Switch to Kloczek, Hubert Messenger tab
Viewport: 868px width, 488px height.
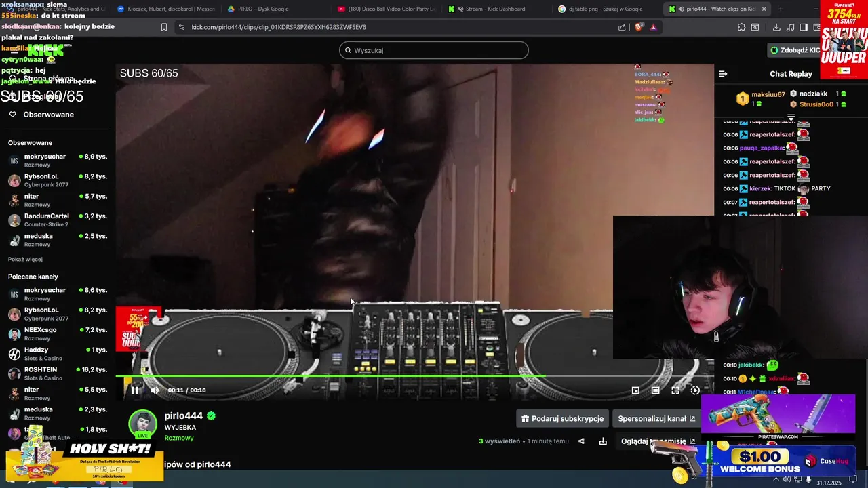pyautogui.click(x=165, y=9)
